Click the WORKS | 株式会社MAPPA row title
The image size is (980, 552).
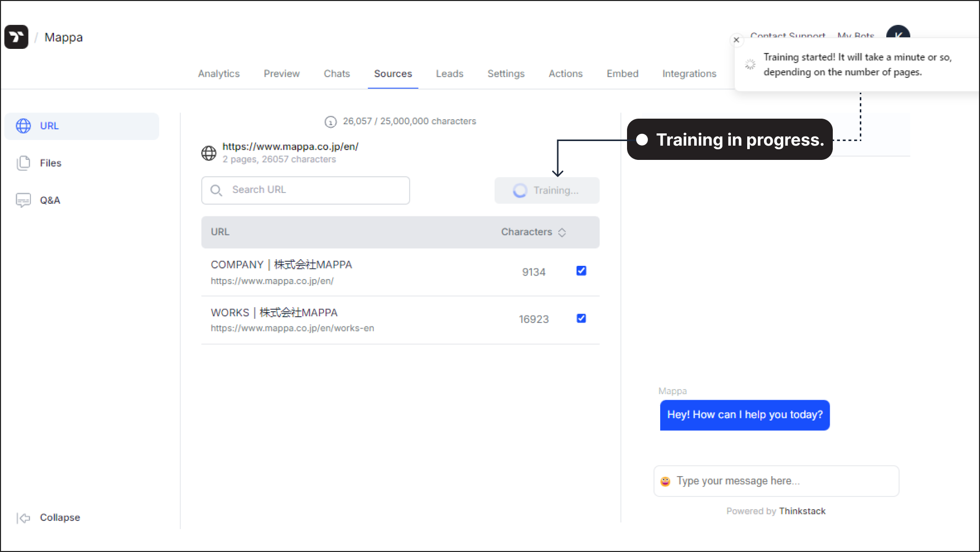click(x=274, y=313)
